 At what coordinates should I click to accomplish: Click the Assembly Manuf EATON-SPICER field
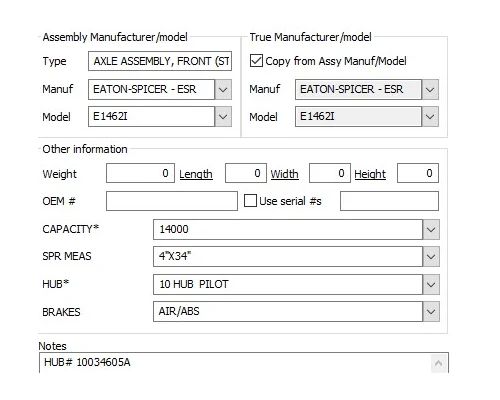pyautogui.click(x=151, y=89)
